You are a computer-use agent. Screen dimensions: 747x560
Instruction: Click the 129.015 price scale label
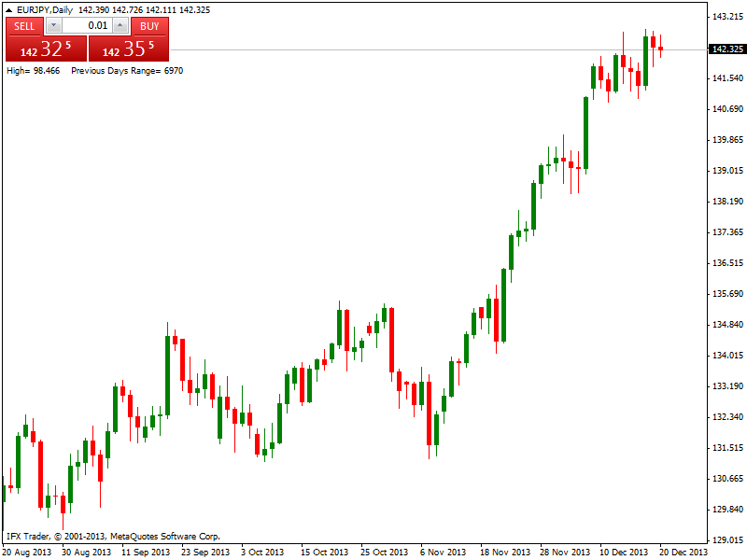(728, 540)
